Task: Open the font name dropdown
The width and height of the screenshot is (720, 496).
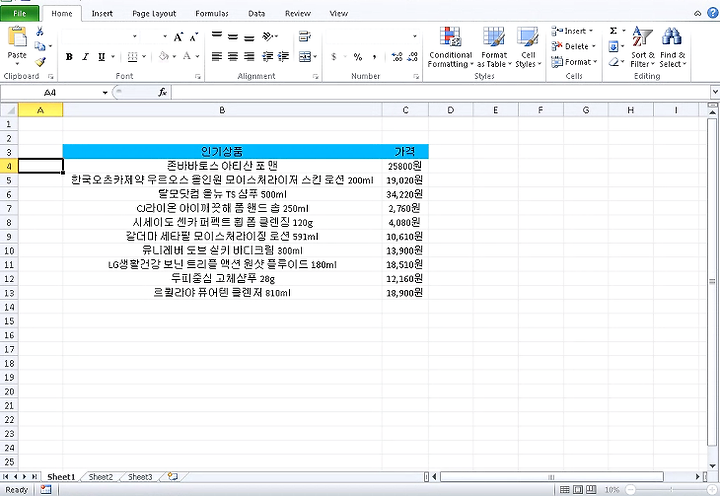Action: (x=135, y=36)
